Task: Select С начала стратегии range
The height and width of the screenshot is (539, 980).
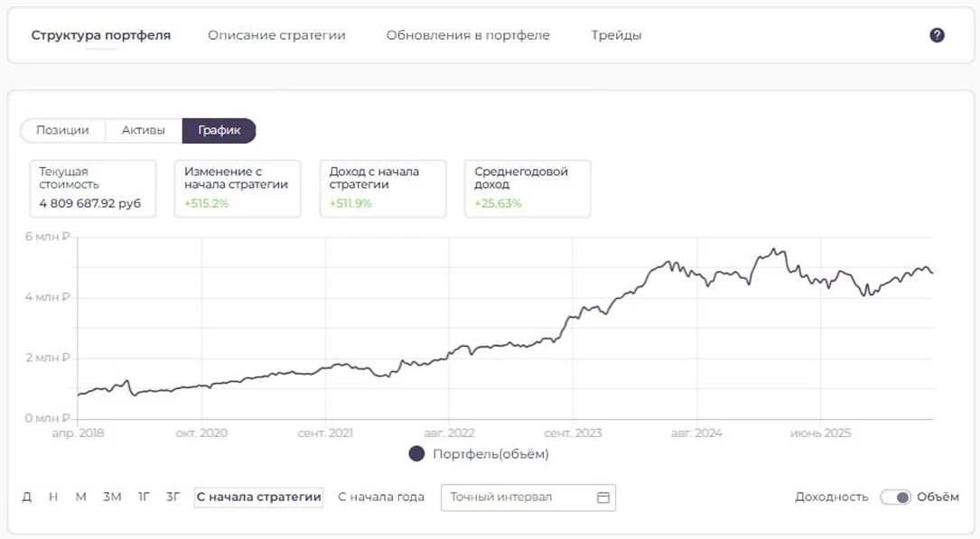Action: (258, 497)
